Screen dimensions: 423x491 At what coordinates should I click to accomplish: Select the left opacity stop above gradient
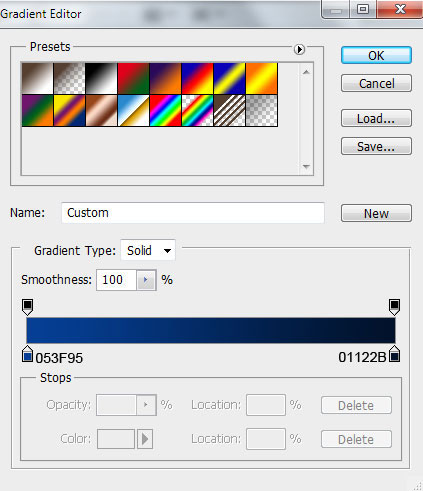pyautogui.click(x=27, y=307)
